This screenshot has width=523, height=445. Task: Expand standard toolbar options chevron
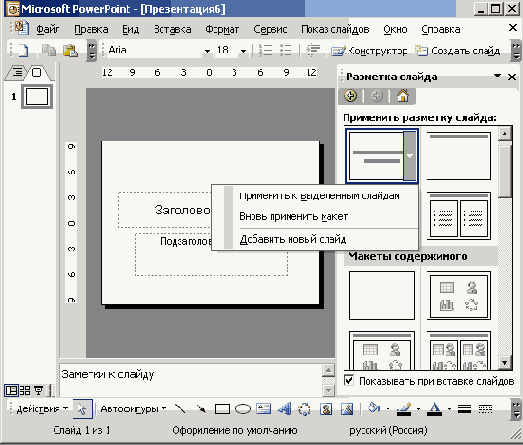tap(91, 51)
